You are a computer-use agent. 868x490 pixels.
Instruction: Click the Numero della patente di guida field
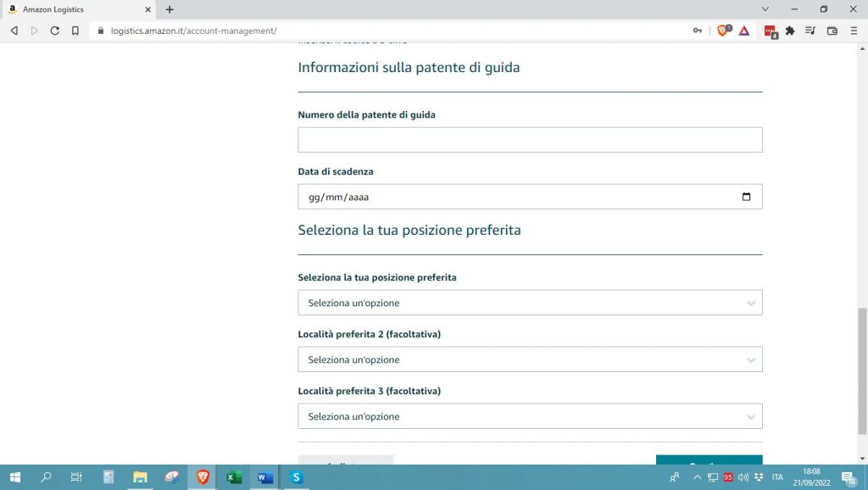coord(529,139)
